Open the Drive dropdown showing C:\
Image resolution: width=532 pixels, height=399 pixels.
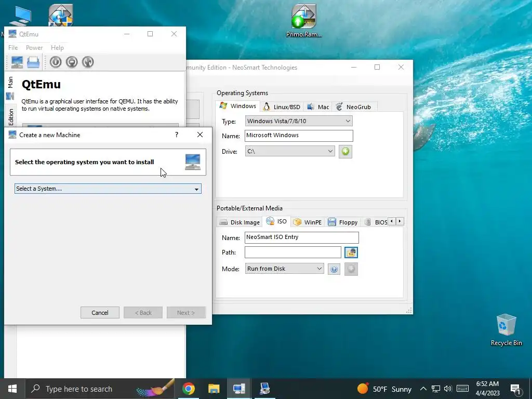[290, 151]
